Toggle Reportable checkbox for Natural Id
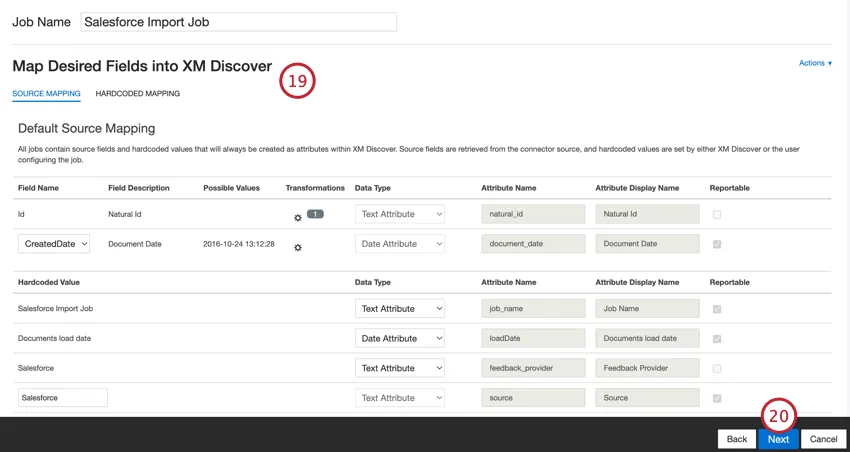The width and height of the screenshot is (850, 452). 716,214
